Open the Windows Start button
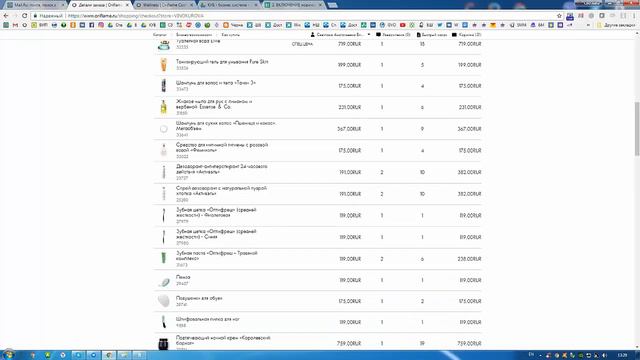The image size is (640, 360). (9, 354)
